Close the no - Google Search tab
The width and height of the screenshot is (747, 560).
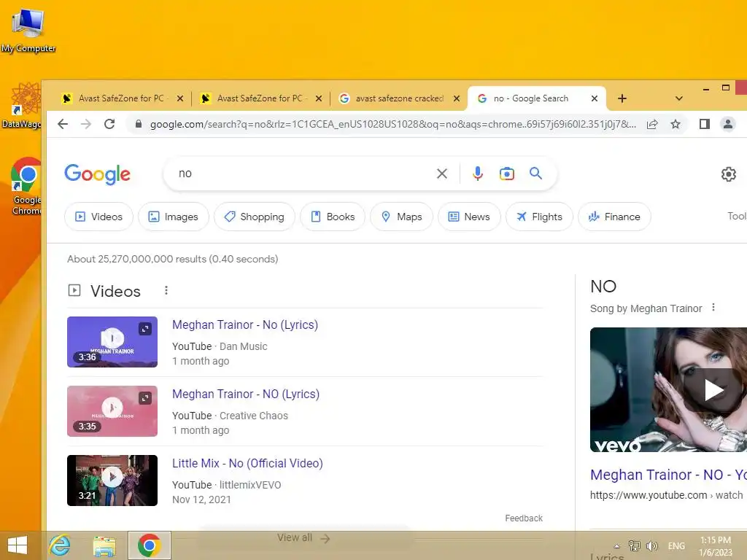pos(594,98)
